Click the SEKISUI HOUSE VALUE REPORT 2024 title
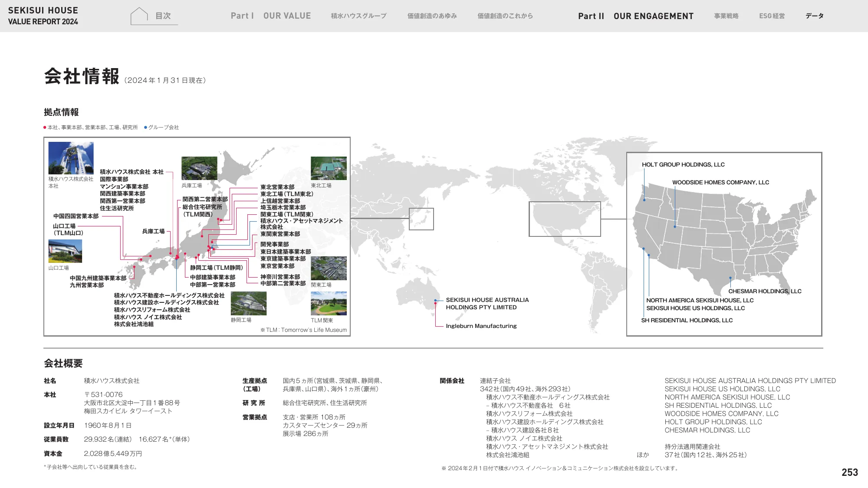This screenshot has width=868, height=488. point(43,16)
